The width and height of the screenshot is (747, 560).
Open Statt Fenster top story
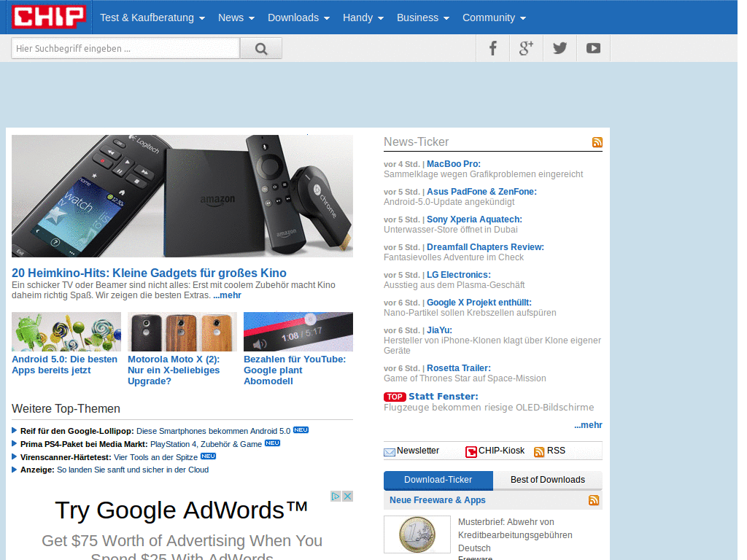pos(444,397)
